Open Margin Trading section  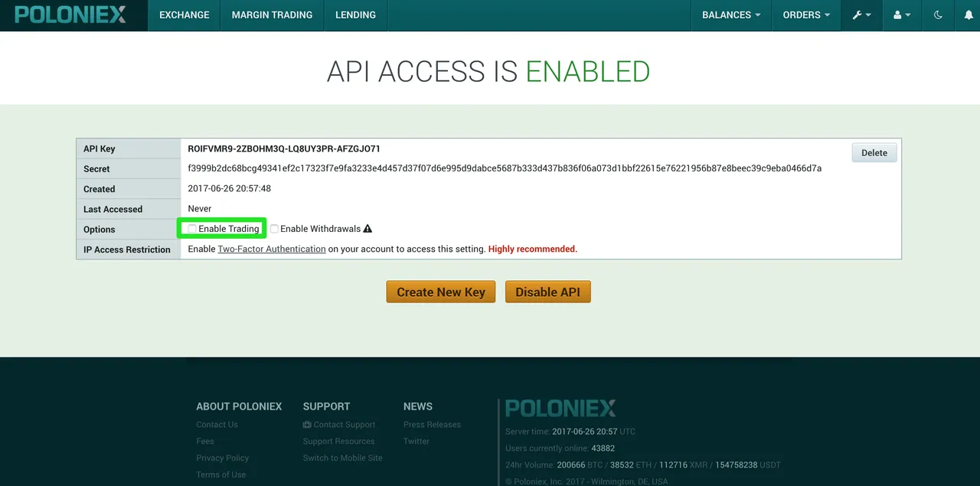pyautogui.click(x=272, y=15)
